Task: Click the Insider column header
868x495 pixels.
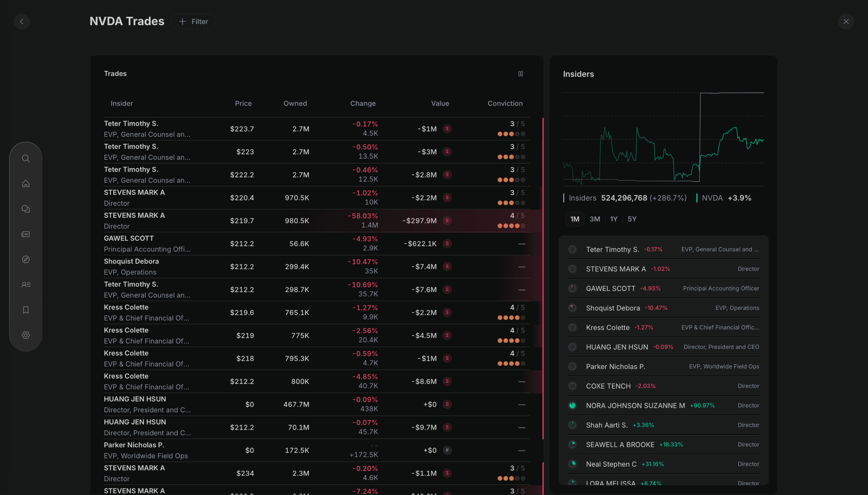Action: [x=122, y=103]
